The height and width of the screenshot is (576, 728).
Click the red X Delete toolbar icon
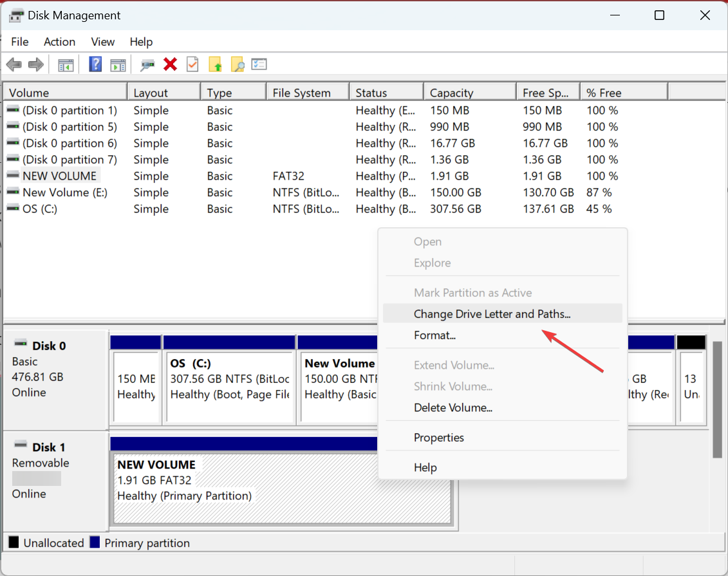coord(171,64)
